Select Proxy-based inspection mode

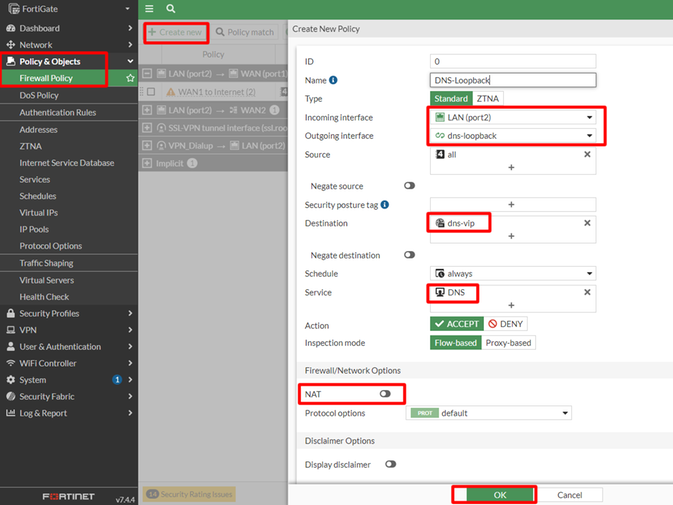[x=509, y=343]
